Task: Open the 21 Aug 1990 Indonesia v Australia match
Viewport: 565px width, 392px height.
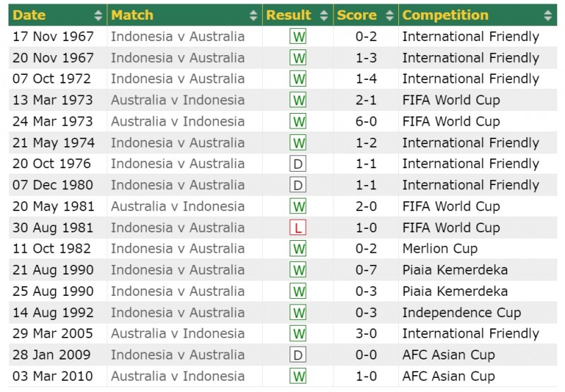Action: (177, 270)
